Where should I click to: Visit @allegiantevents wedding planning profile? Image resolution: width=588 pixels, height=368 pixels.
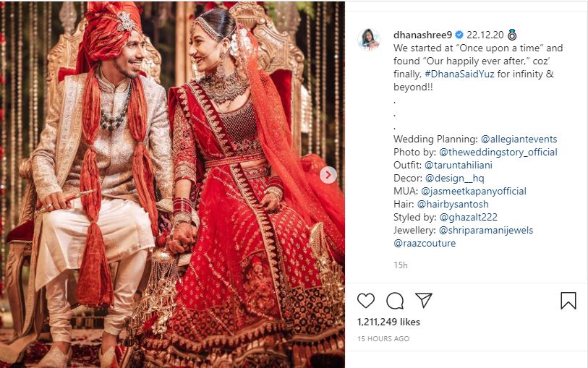click(x=519, y=139)
